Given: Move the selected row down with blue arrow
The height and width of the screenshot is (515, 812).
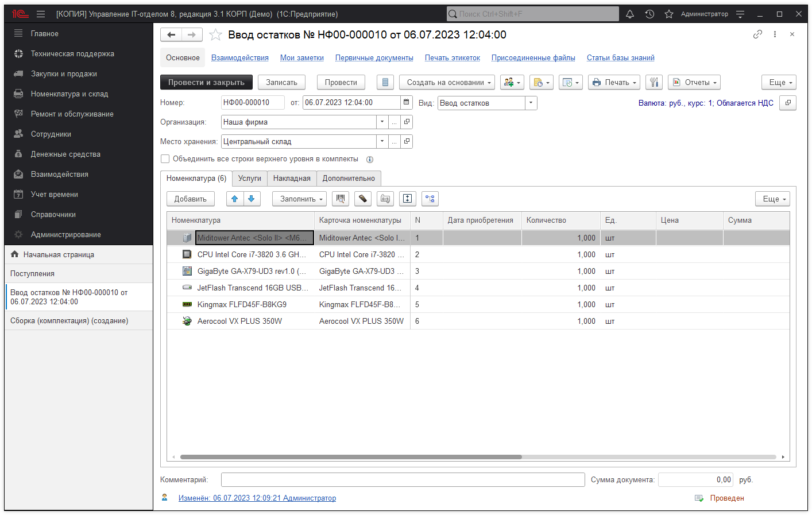Looking at the screenshot, I should pos(252,199).
